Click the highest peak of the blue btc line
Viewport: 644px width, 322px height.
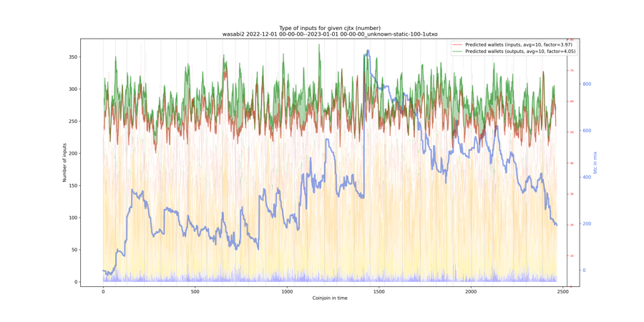pos(368,51)
